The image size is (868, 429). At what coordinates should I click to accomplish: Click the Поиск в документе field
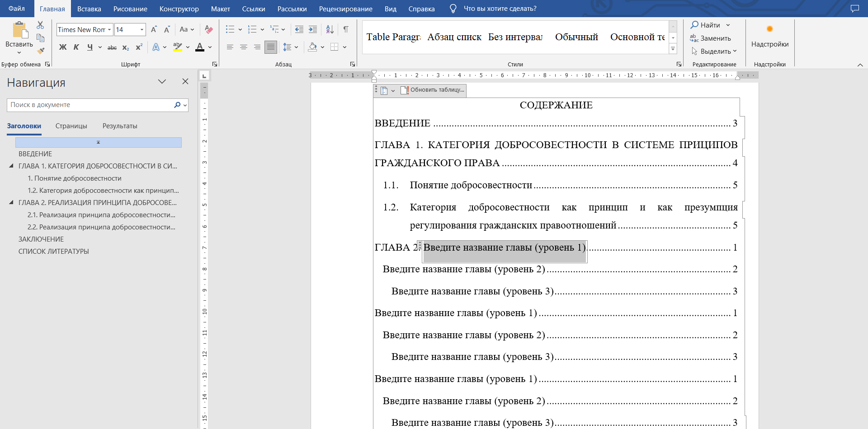90,105
